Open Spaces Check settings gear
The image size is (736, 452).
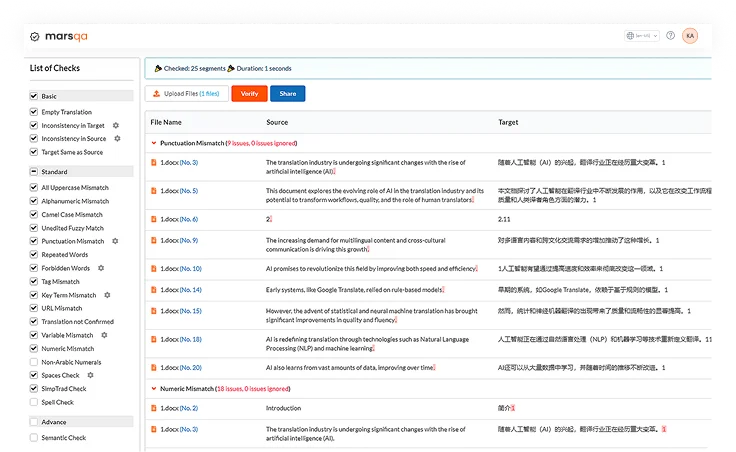click(87, 376)
